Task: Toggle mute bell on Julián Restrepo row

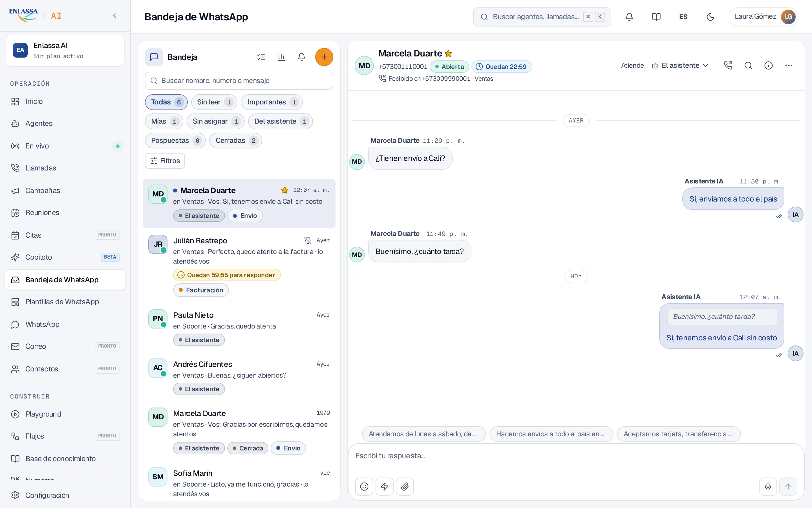Action: click(308, 240)
